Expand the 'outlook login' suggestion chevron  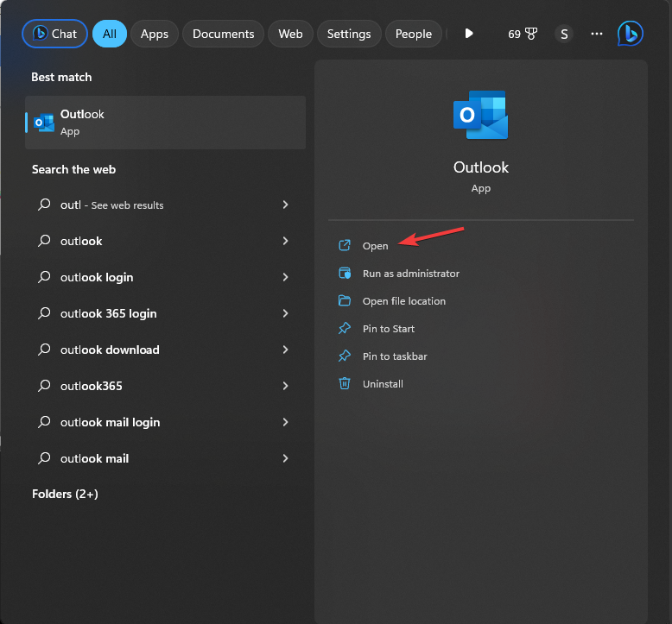285,277
